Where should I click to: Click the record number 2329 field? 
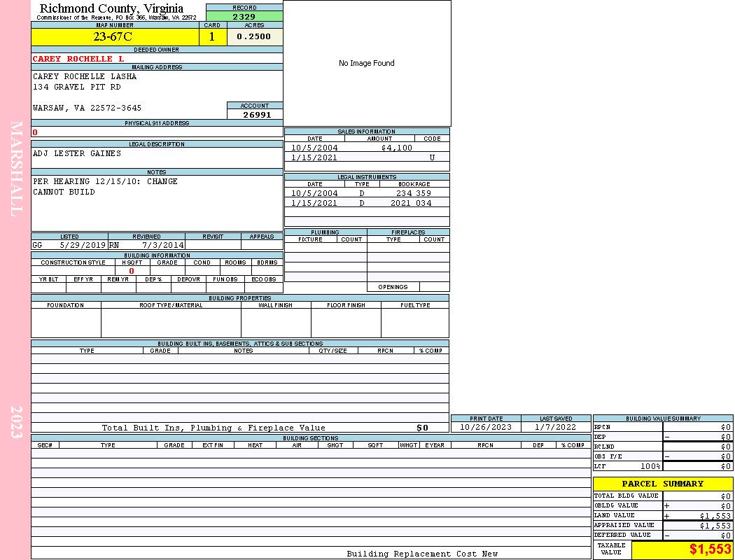244,17
